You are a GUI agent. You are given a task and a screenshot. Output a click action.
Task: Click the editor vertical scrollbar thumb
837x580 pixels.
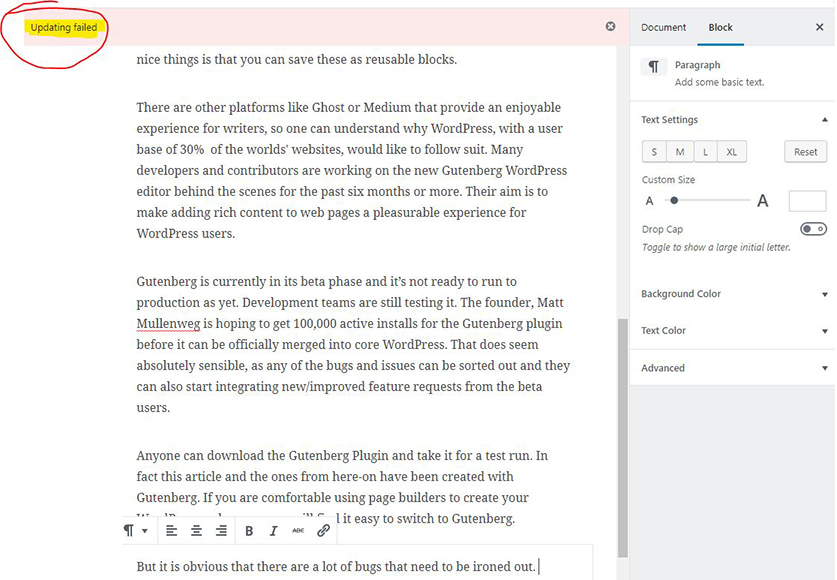coord(622,438)
